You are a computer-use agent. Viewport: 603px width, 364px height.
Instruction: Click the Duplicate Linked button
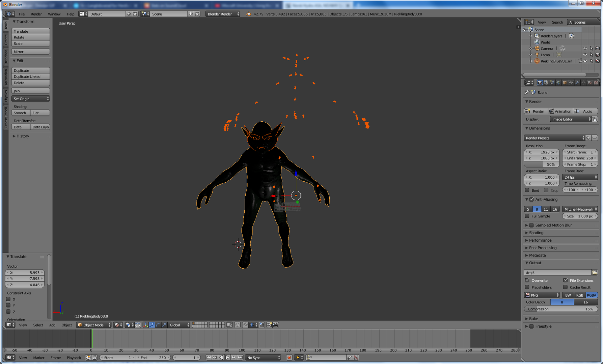30,77
